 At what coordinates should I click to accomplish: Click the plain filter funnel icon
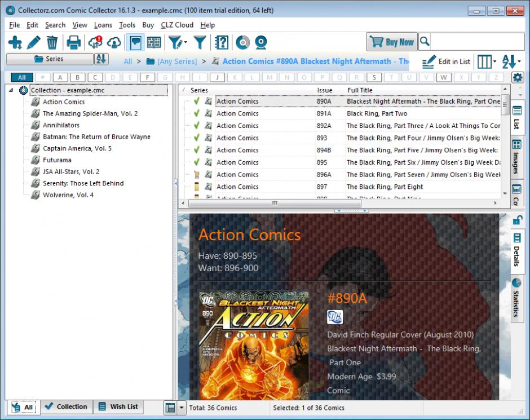click(x=200, y=43)
